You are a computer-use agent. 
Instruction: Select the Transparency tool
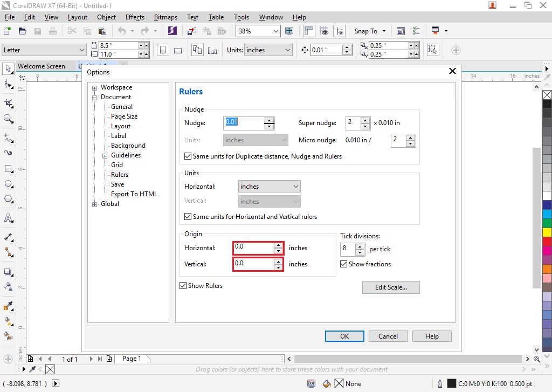(8, 286)
